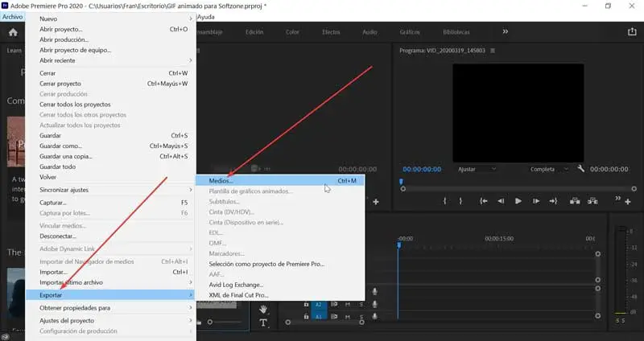Open the Program monitor button editor plus
The width and height of the screenshot is (644, 341).
click(628, 202)
